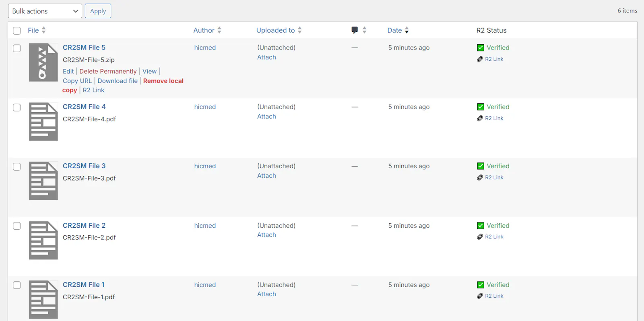Click the sort arrows next to the File header
This screenshot has height=321, width=644.
click(44, 30)
